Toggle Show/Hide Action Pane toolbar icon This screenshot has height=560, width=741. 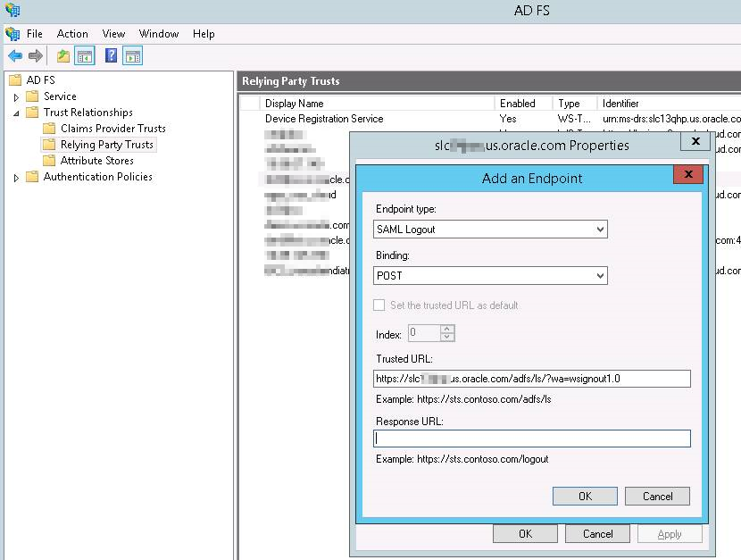tap(133, 55)
